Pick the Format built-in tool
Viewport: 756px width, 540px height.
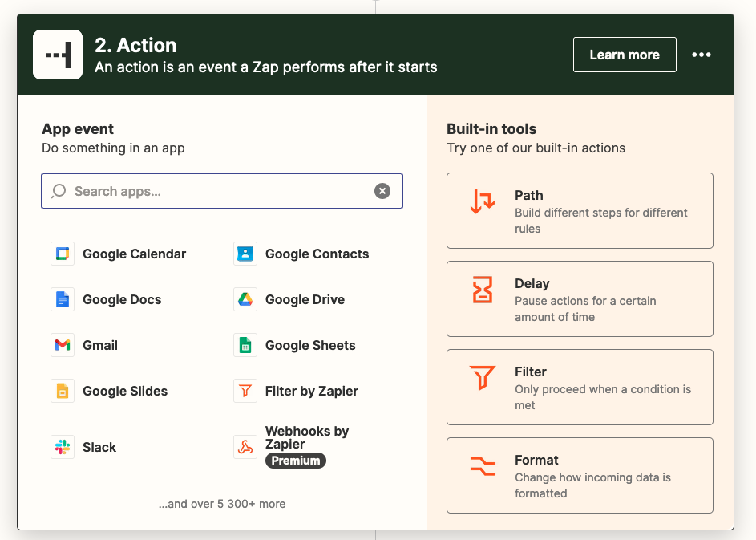pos(579,476)
